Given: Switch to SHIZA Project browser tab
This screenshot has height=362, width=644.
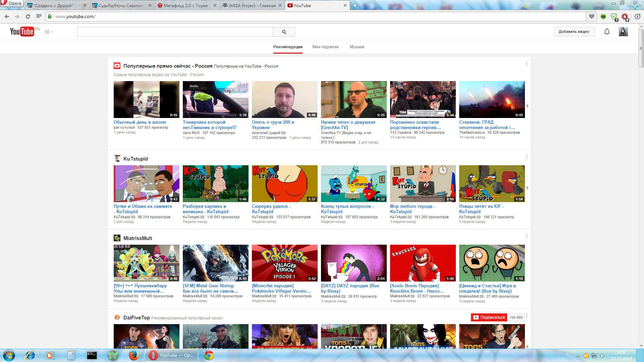Looking at the screenshot, I should [x=252, y=5].
